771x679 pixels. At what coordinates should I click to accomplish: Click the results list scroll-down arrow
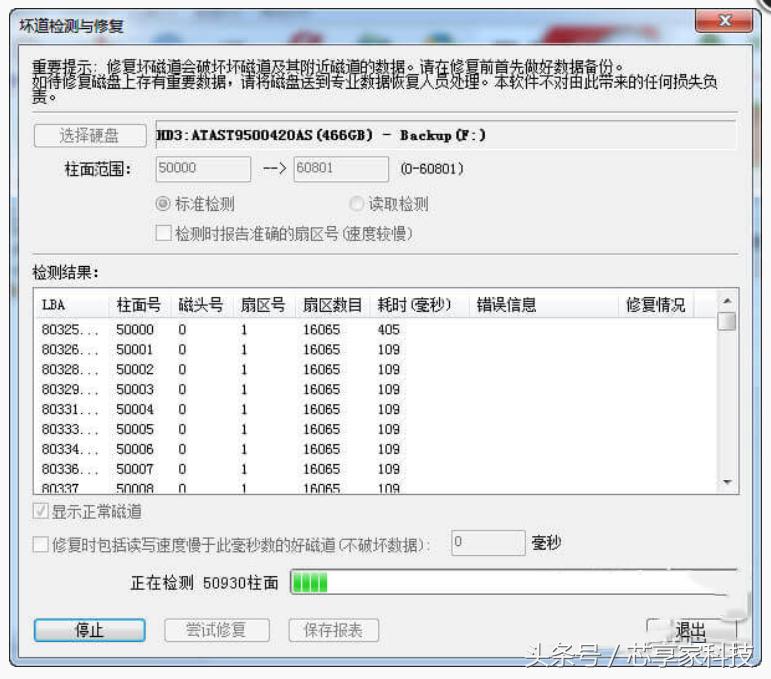727,482
